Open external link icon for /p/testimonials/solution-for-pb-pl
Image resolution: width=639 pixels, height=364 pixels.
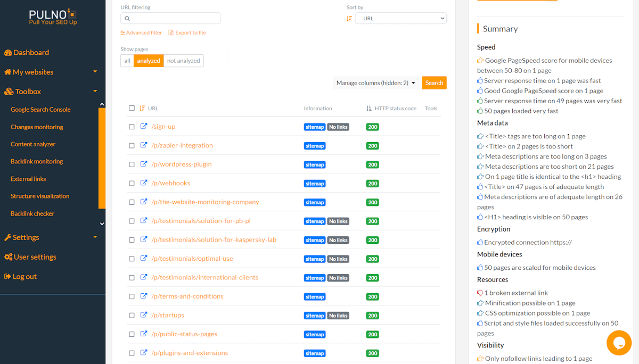[144, 221]
